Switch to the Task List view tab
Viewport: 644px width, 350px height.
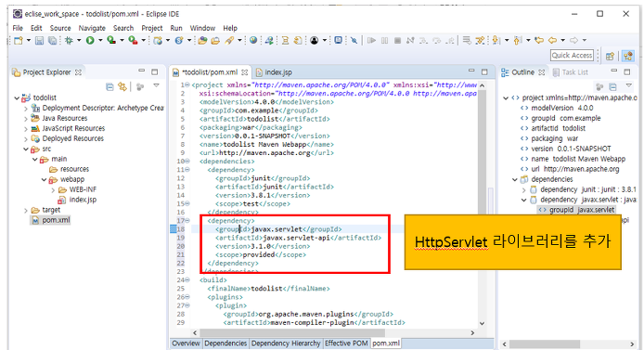(571, 72)
